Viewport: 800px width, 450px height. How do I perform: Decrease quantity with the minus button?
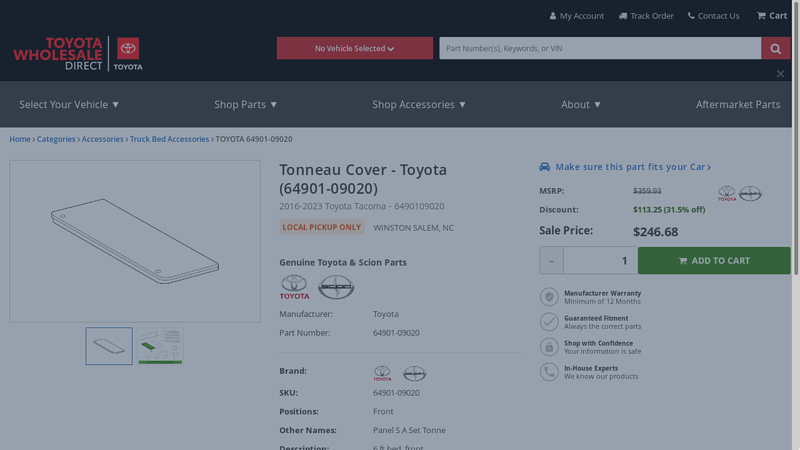point(551,261)
